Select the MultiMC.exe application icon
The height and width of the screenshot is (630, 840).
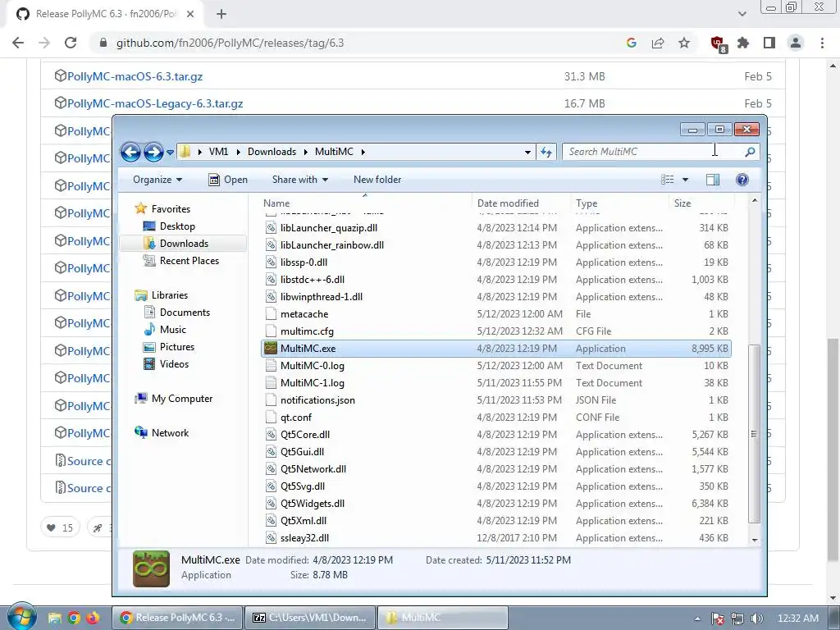tap(271, 349)
